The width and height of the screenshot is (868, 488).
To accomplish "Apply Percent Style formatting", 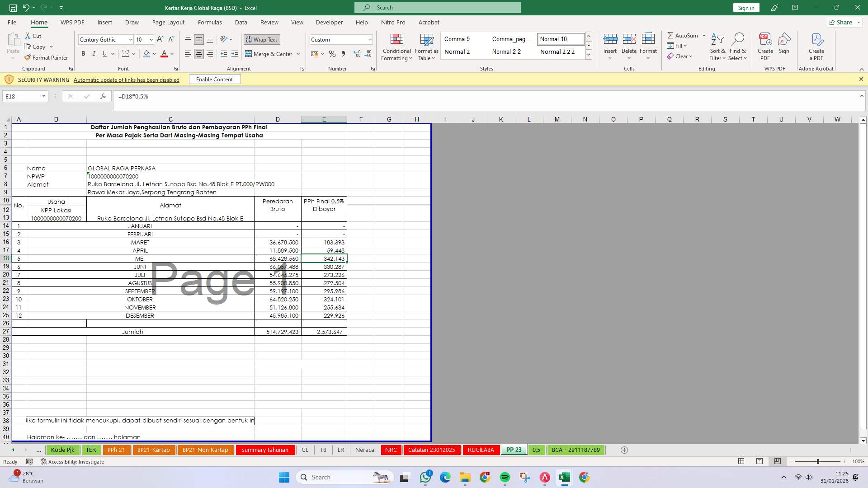I will point(332,54).
